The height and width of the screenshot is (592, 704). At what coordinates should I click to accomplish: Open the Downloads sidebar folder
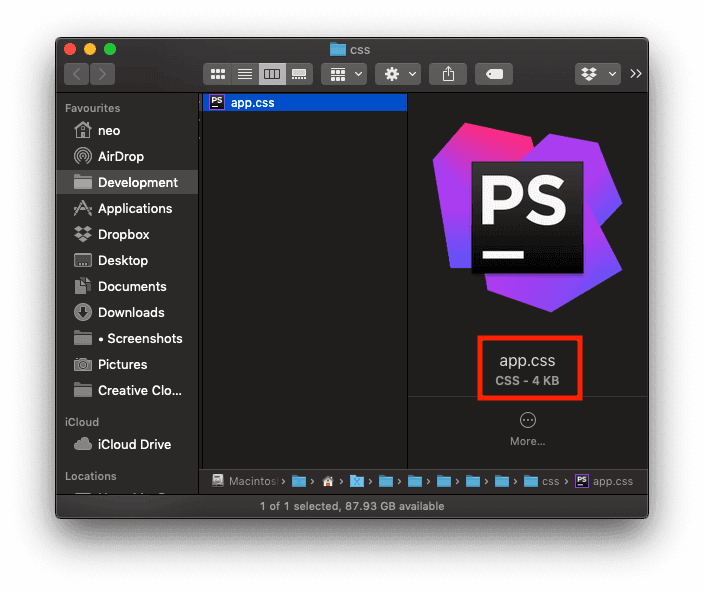(130, 312)
